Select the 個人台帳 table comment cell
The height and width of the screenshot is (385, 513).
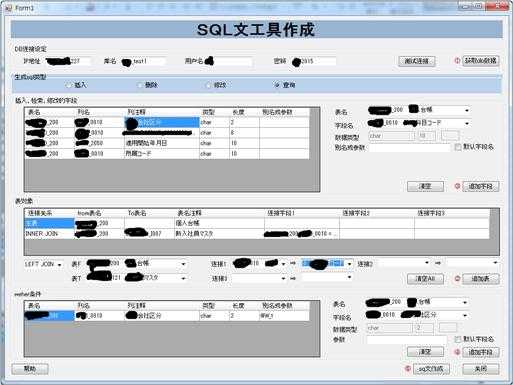coord(219,223)
